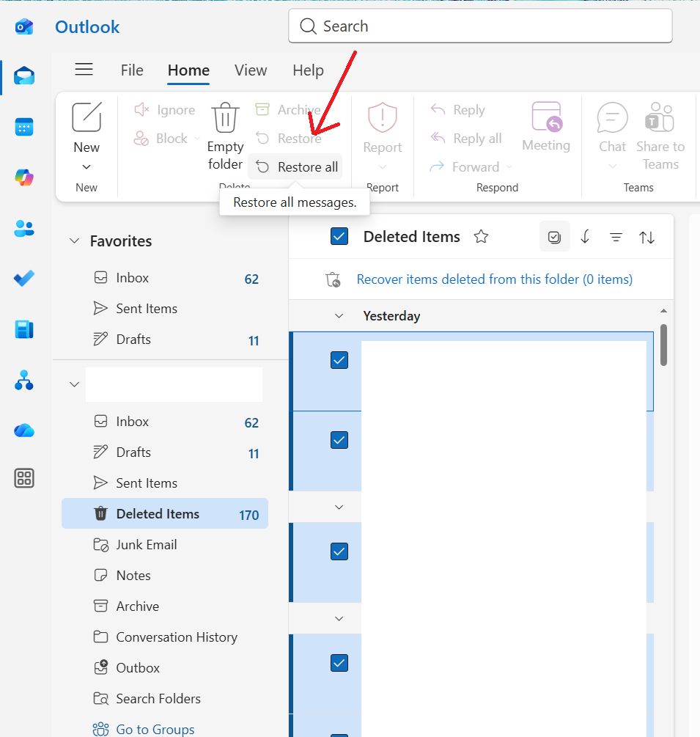Screen dimensions: 700x737
Task: Open Sent Items under Favorites
Action: point(165,309)
